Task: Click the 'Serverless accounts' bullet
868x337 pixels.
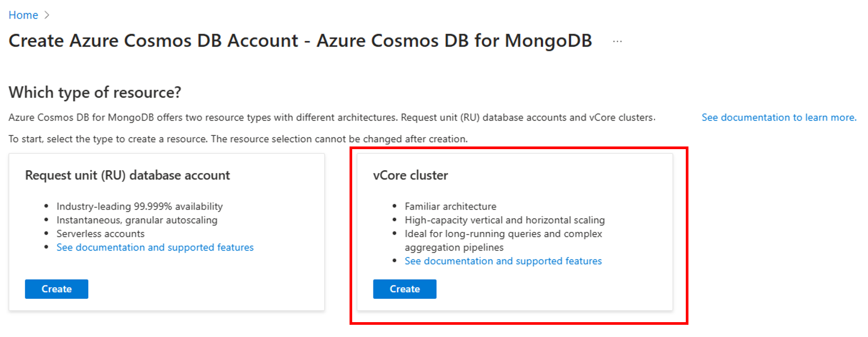Action: [100, 234]
